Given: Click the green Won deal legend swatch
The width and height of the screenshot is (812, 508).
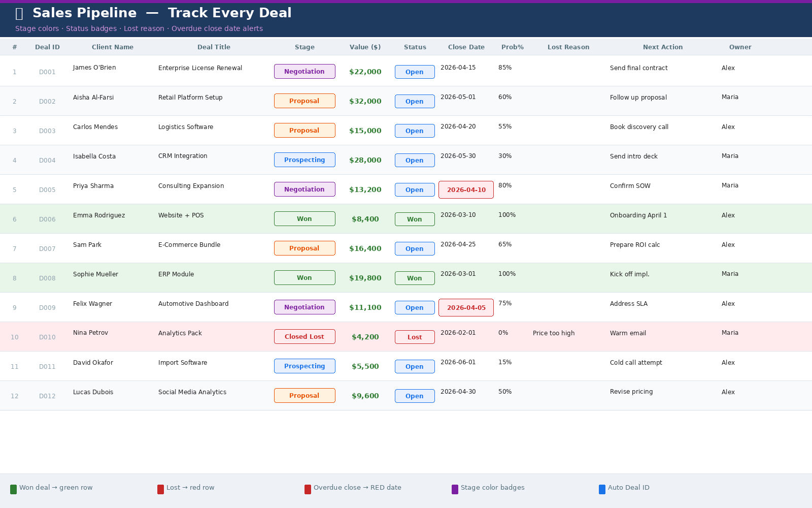Looking at the screenshot, I should point(13,489).
